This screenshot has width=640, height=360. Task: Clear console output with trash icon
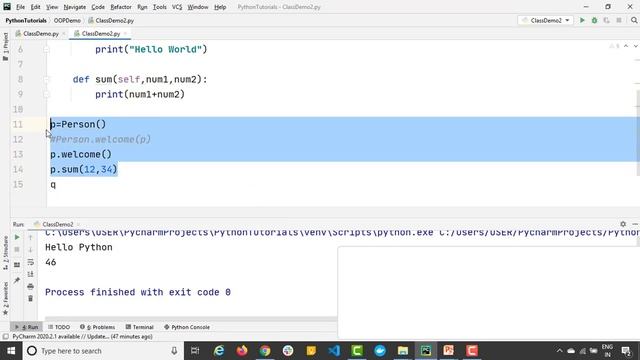pos(31,299)
